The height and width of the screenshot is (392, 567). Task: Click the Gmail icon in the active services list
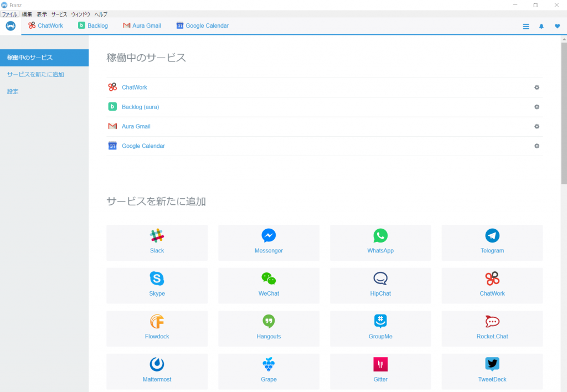point(112,126)
